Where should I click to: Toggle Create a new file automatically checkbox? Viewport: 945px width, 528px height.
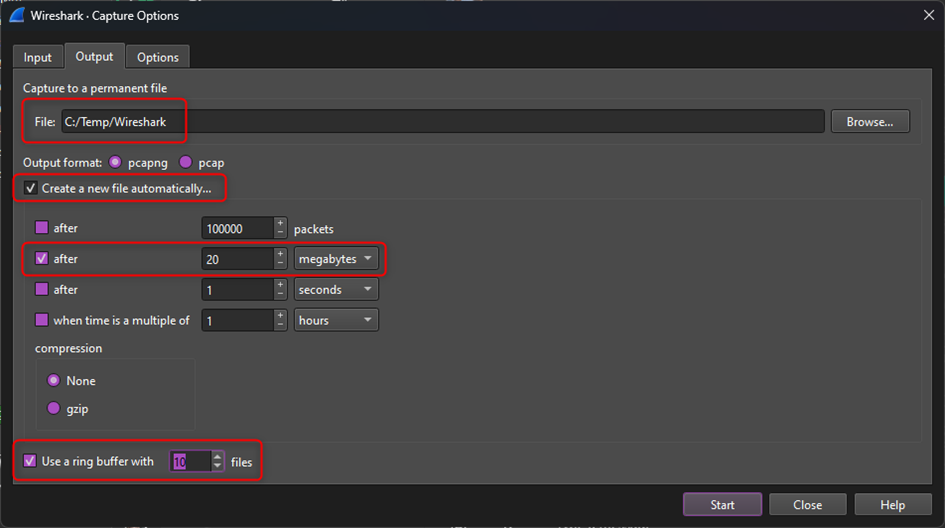pos(31,188)
